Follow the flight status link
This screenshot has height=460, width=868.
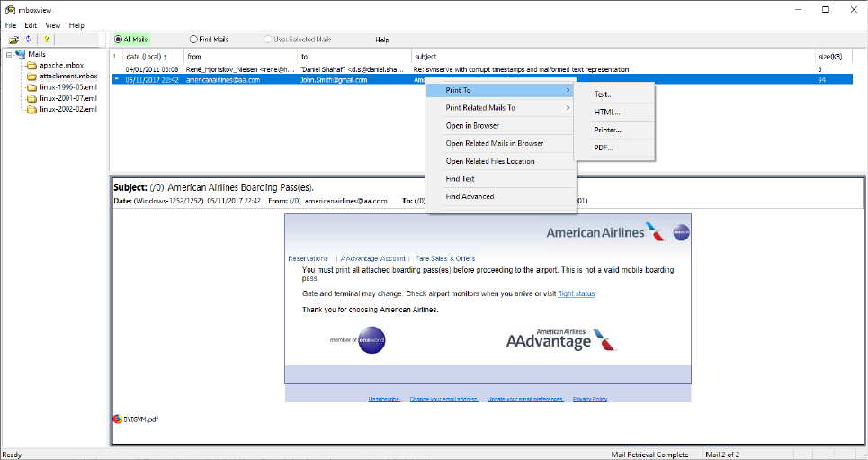(577, 293)
